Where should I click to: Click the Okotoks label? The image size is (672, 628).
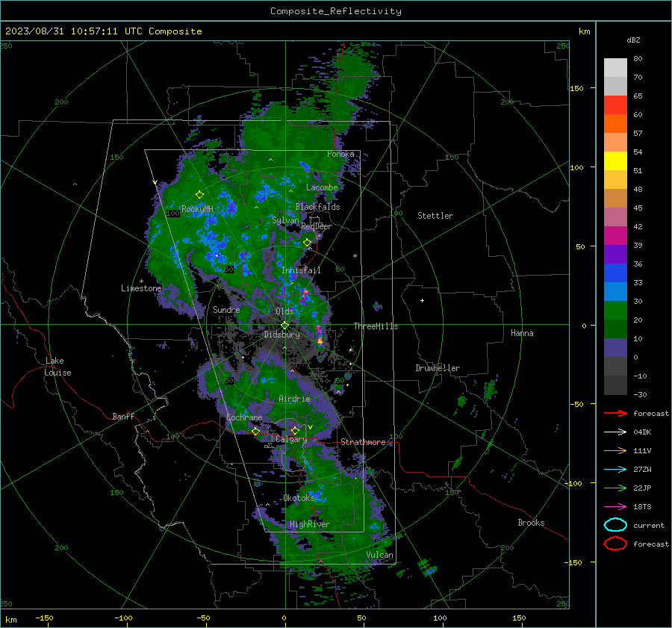[299, 498]
